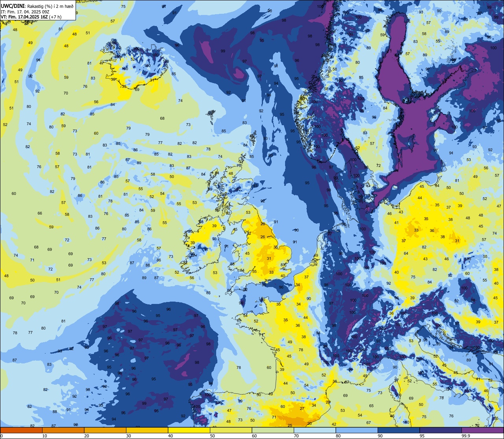Click the purple legend swatch above 99.9
Viewport: 504px width, 439px height.
(x=482, y=430)
